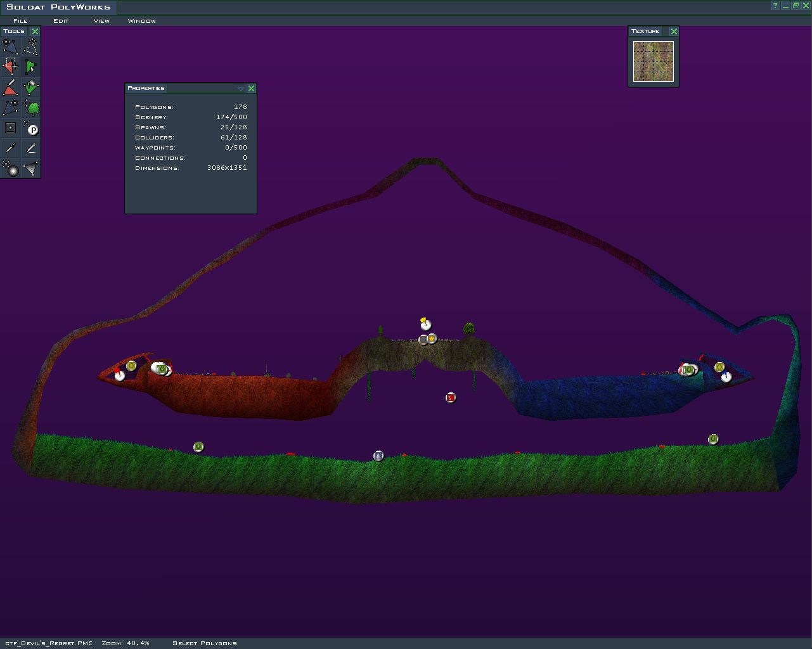Expand the Window menu
This screenshot has height=649, width=812.
pos(141,21)
